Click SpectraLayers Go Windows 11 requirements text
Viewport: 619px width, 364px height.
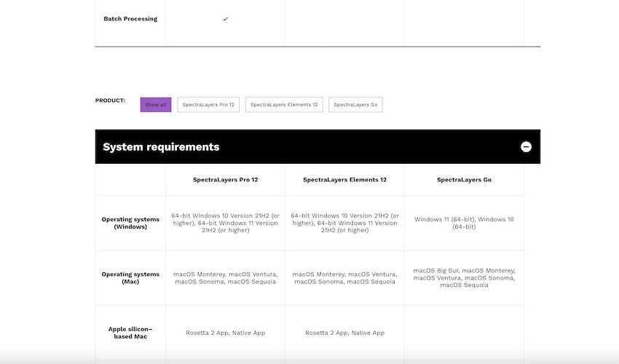point(464,223)
